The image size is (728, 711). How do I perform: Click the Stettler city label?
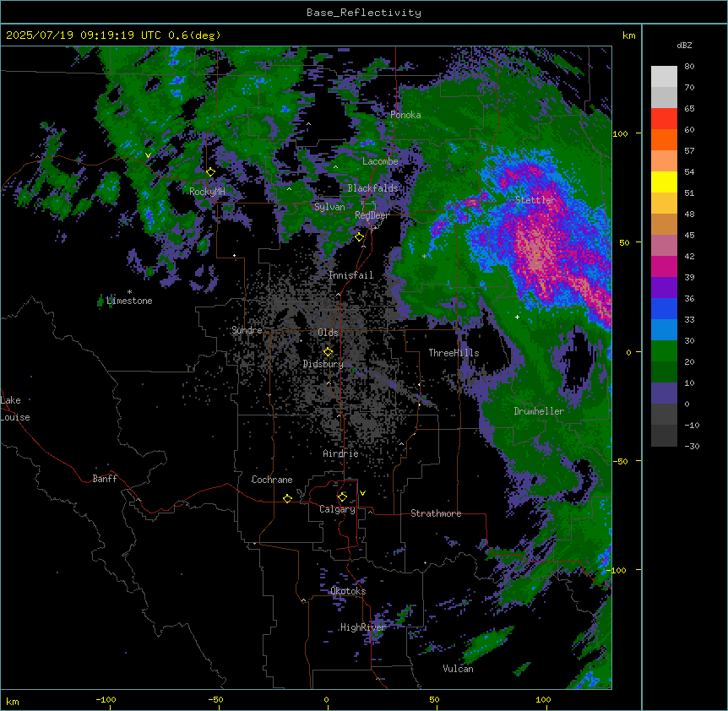point(535,200)
